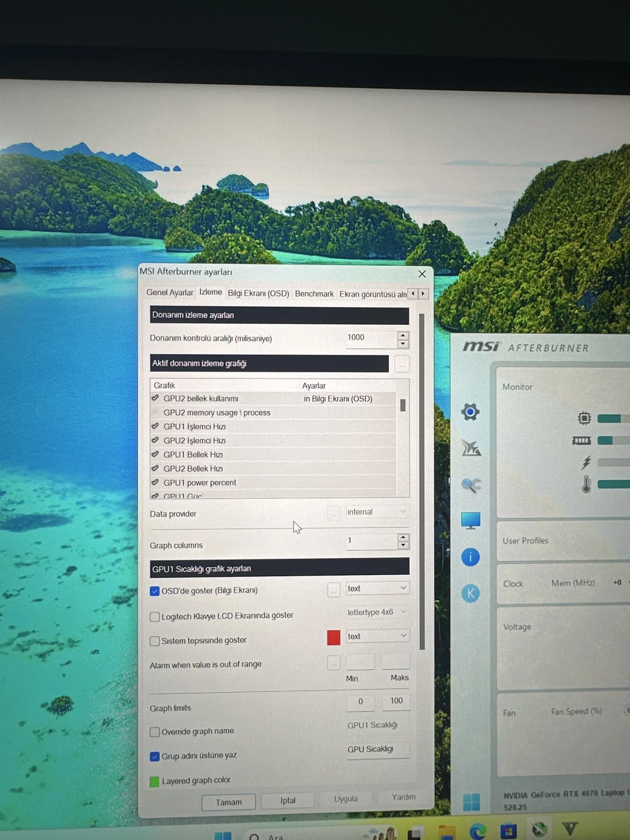Screen dimensions: 630x840
Task: Select the İzleme tab
Action: pyautogui.click(x=210, y=292)
